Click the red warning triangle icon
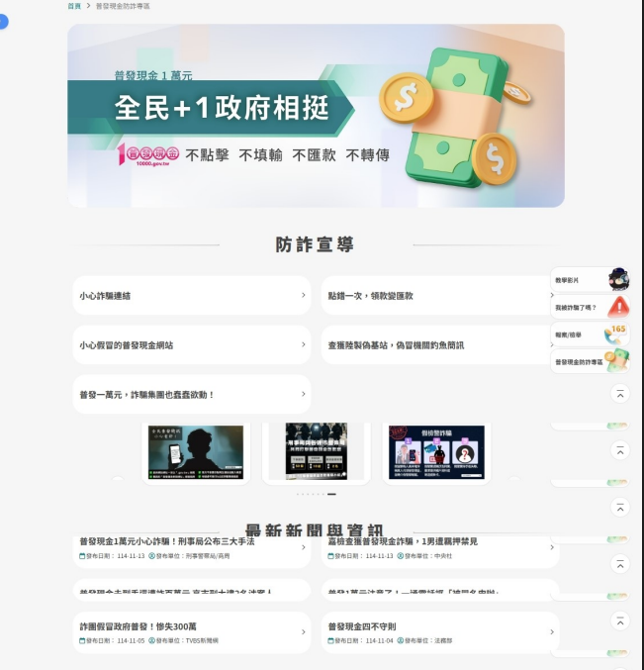 tap(618, 307)
